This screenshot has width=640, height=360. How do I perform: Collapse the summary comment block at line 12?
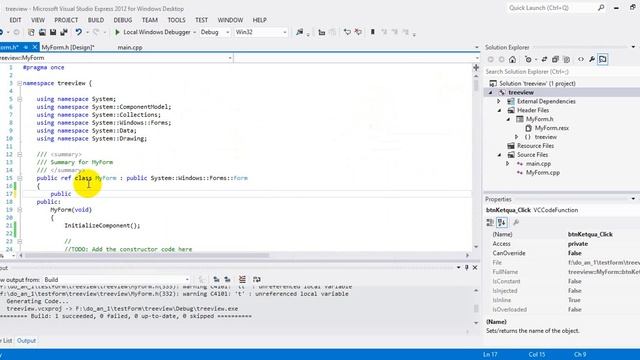pyautogui.click(x=19, y=154)
